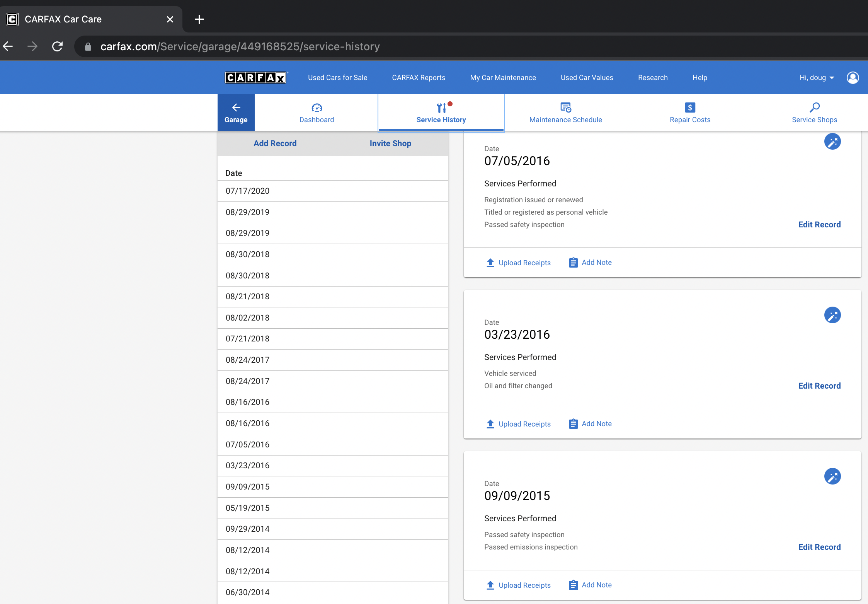Viewport: 868px width, 604px height.
Task: Click Add Note text for 03/23/2016 record
Action: click(597, 424)
